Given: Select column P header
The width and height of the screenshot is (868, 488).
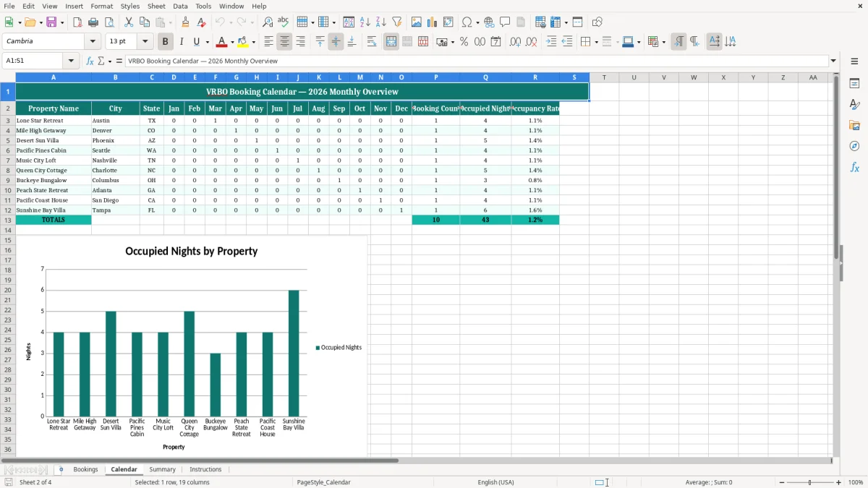Looking at the screenshot, I should (436, 77).
